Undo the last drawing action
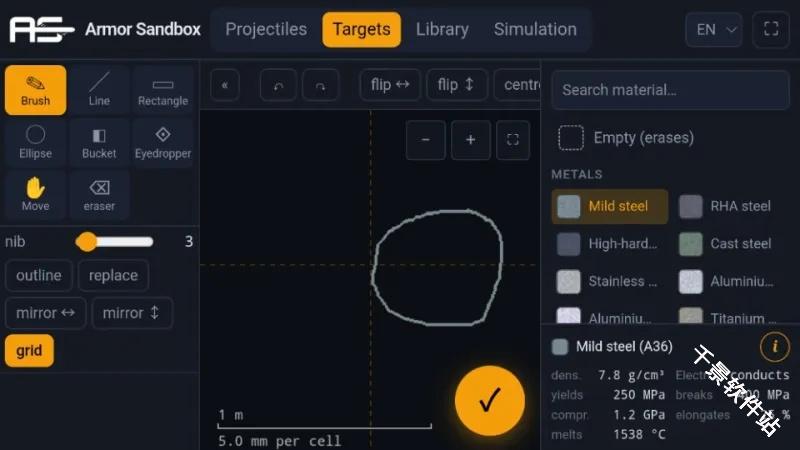This screenshot has width=800, height=450. click(x=278, y=85)
